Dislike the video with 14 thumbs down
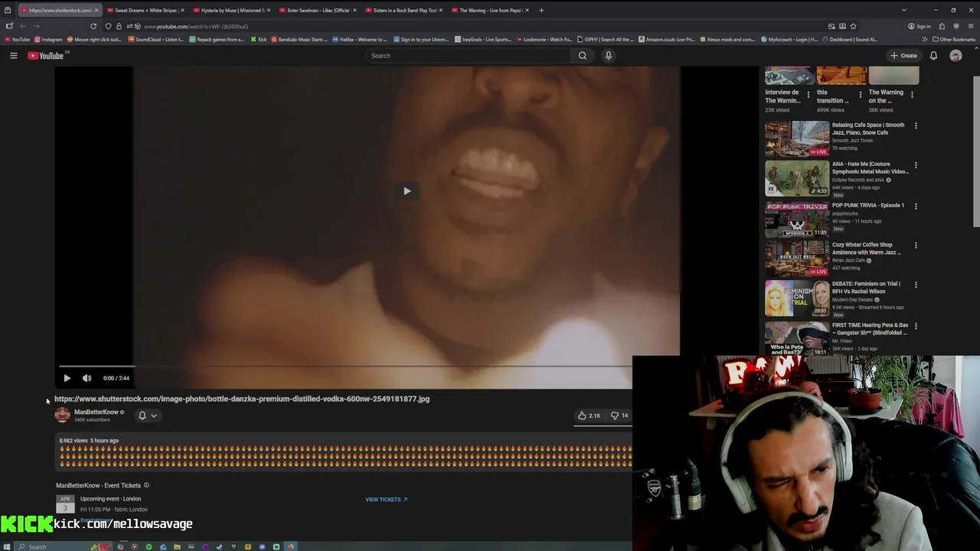This screenshot has height=551, width=980. tap(619, 416)
